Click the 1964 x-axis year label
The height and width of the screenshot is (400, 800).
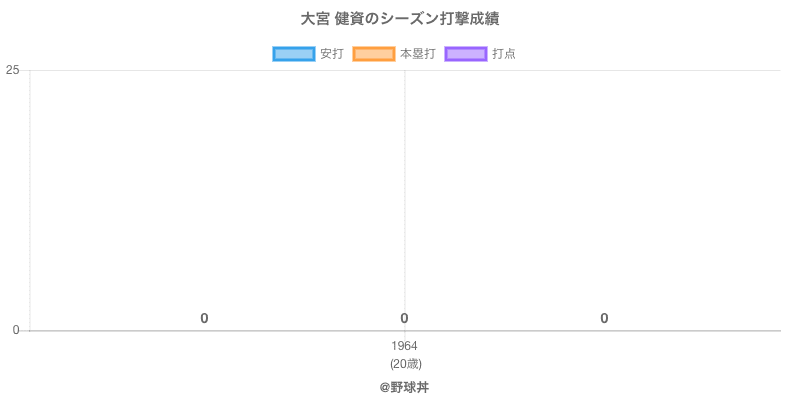(x=405, y=346)
